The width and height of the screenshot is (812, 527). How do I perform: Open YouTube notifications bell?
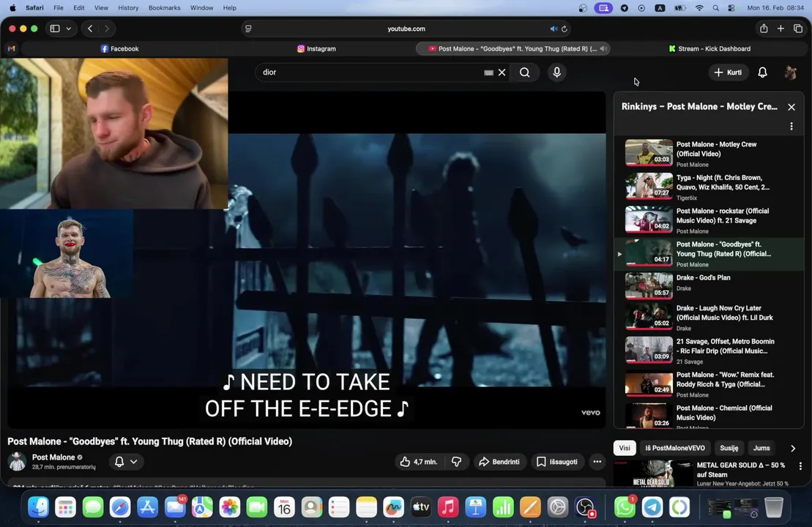(x=762, y=72)
